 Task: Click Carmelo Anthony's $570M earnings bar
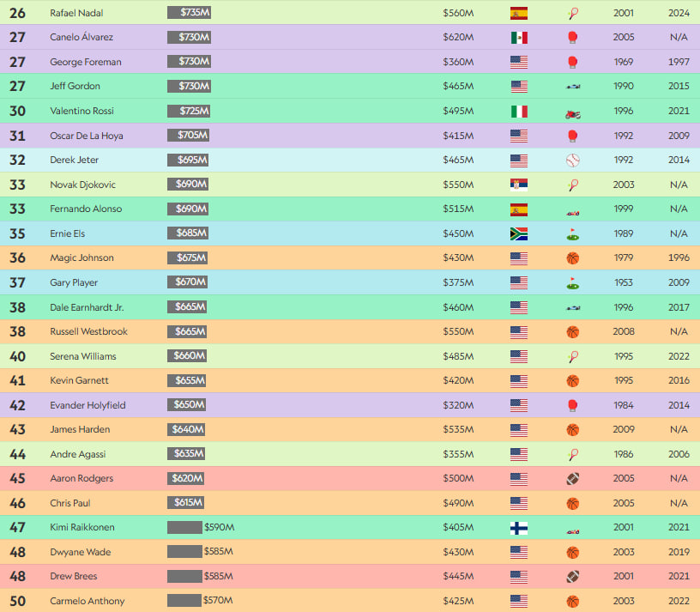pos(184,601)
